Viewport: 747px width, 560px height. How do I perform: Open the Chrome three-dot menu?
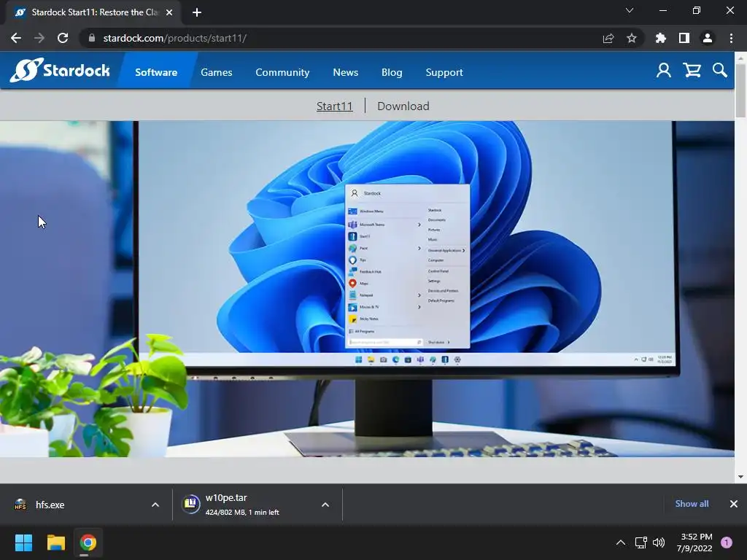tap(731, 38)
